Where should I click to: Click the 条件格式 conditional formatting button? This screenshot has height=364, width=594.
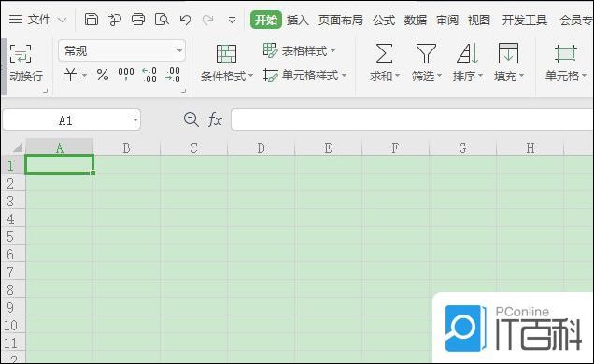pyautogui.click(x=227, y=63)
